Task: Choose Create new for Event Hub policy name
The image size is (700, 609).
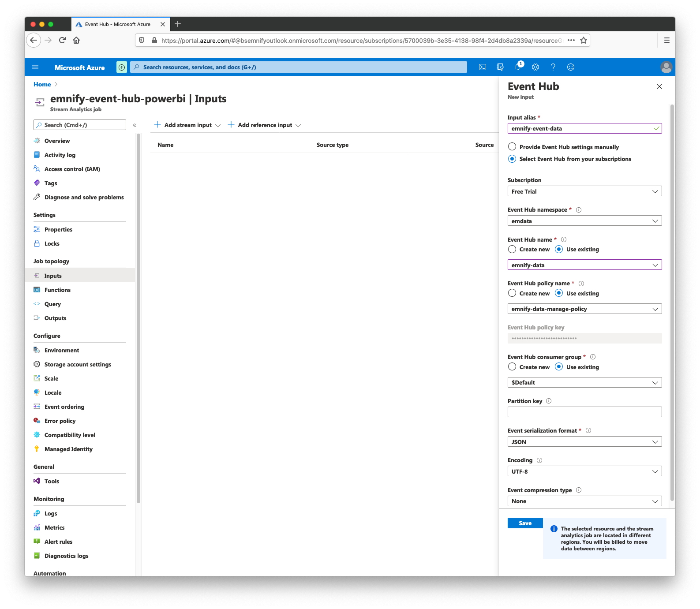Action: coord(512,293)
